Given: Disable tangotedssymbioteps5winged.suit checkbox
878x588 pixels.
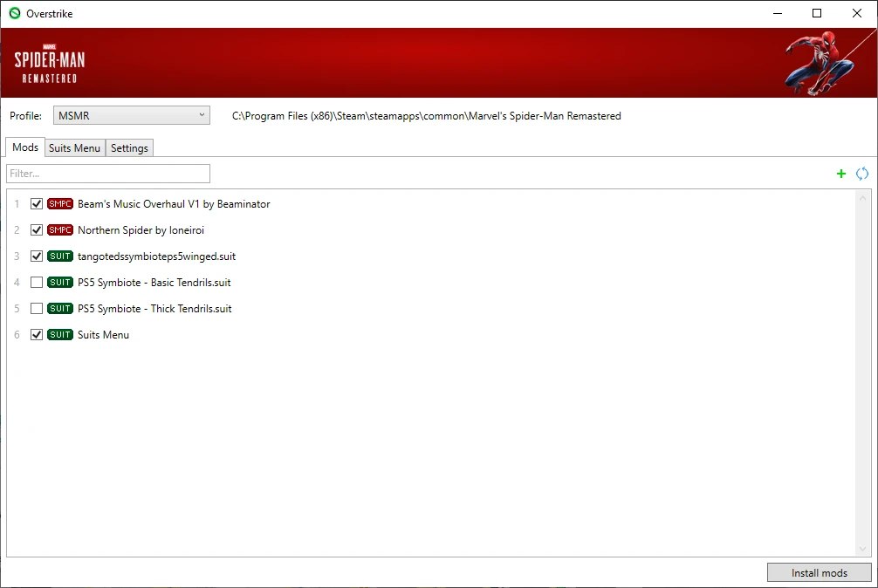Looking at the screenshot, I should pos(37,256).
